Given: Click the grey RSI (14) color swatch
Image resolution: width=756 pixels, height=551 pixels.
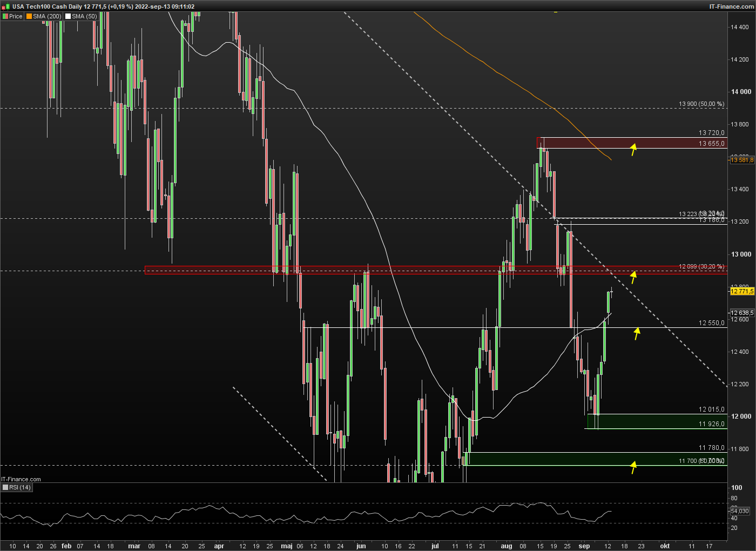Looking at the screenshot, I should tap(5, 487).
